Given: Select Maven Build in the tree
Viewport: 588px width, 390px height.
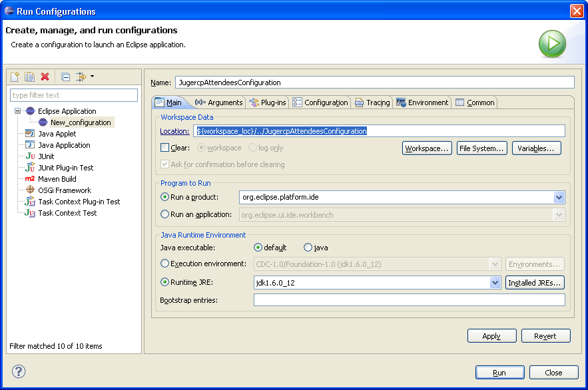Looking at the screenshot, I should point(57,179).
